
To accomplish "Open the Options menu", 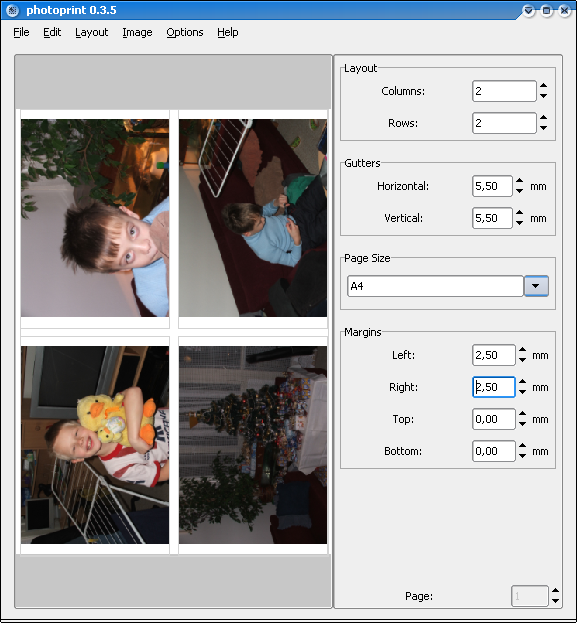I will pos(185,32).
